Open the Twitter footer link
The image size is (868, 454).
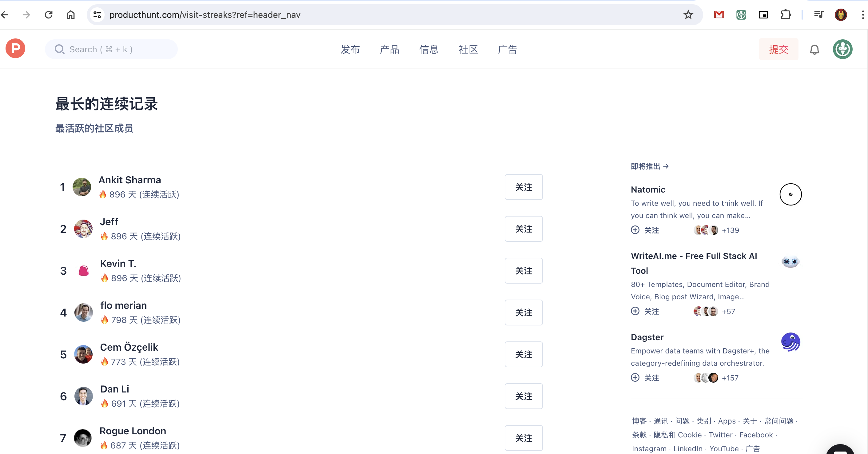(720, 435)
